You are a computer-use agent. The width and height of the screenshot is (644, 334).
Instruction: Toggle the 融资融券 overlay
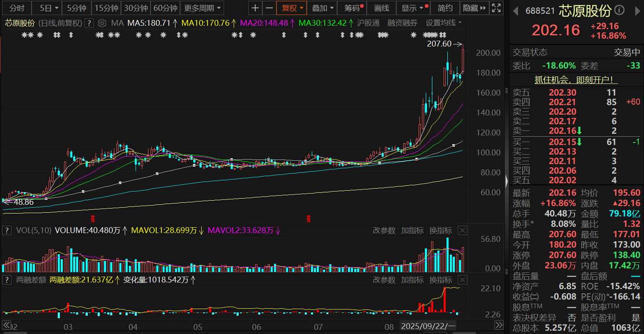402,23
